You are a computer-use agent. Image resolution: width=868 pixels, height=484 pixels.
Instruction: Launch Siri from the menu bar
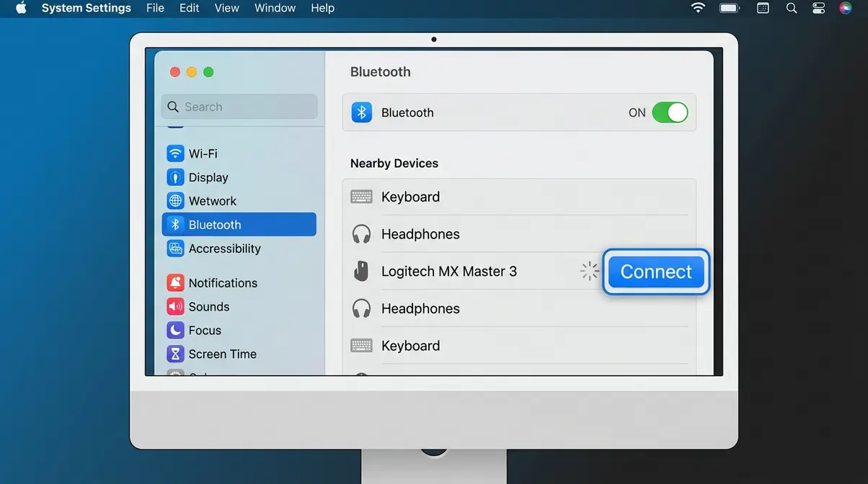pyautogui.click(x=846, y=8)
